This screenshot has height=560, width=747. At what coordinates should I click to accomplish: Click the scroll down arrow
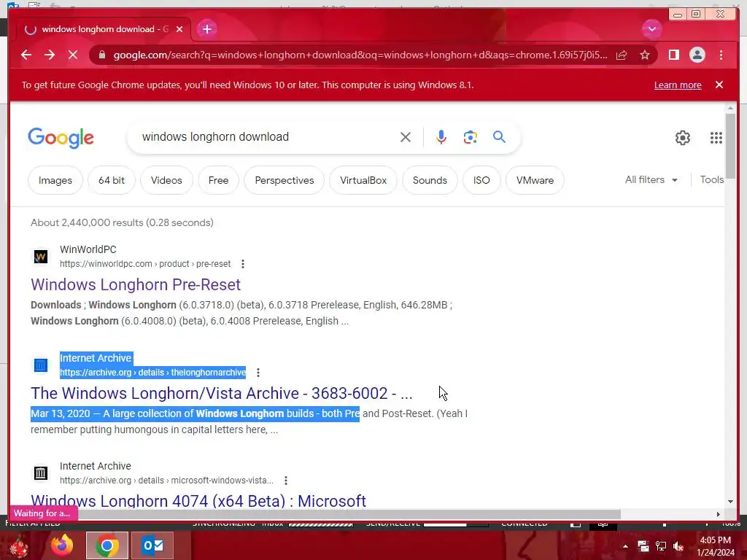pyautogui.click(x=730, y=501)
